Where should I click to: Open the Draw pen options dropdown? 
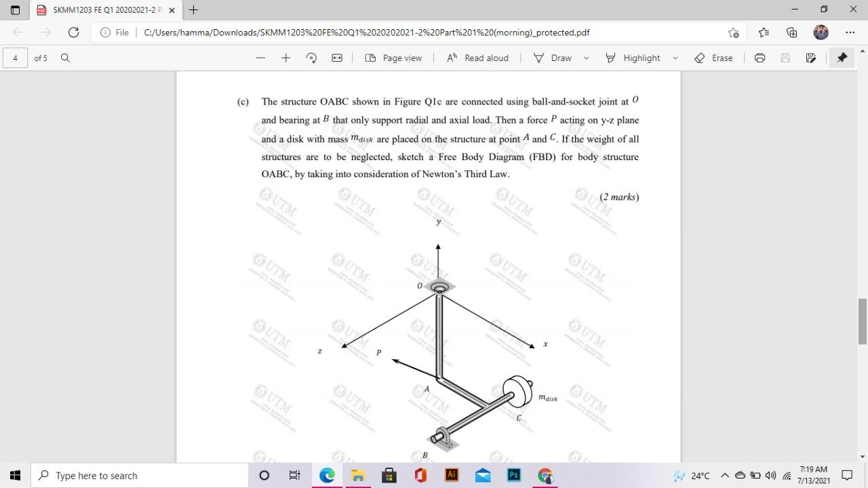587,58
